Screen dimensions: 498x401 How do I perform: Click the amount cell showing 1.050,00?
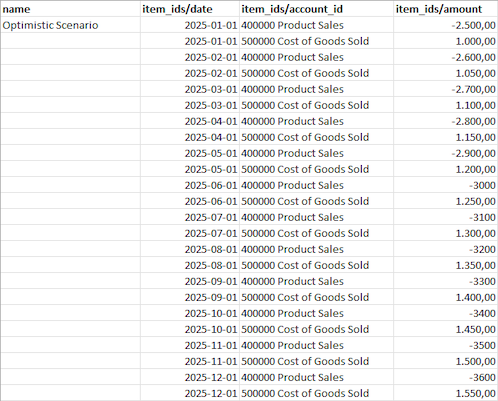click(x=445, y=73)
